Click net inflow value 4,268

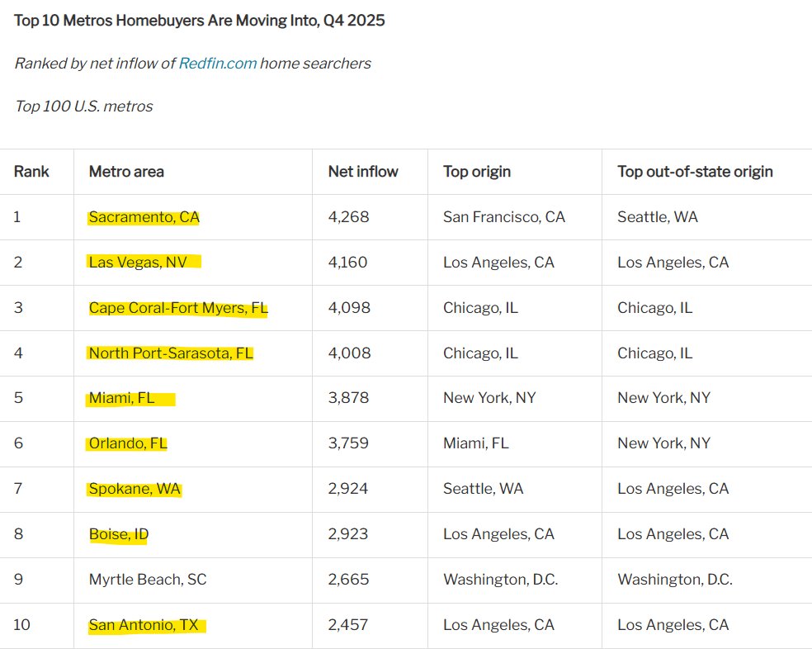(x=348, y=217)
